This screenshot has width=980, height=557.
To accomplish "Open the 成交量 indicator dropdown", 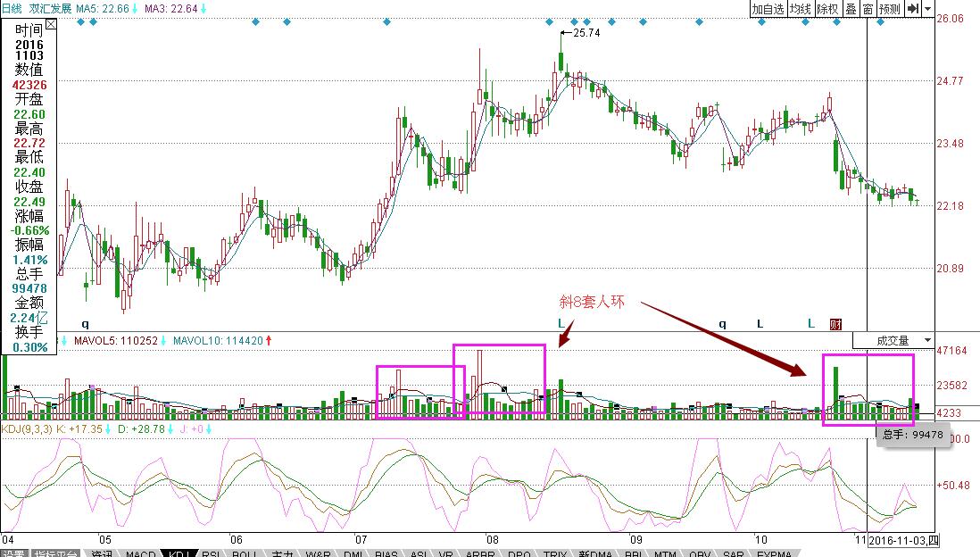I will (893, 340).
